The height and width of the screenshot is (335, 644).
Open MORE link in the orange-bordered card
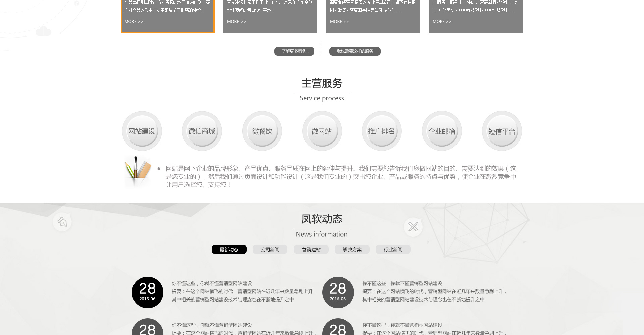click(133, 22)
